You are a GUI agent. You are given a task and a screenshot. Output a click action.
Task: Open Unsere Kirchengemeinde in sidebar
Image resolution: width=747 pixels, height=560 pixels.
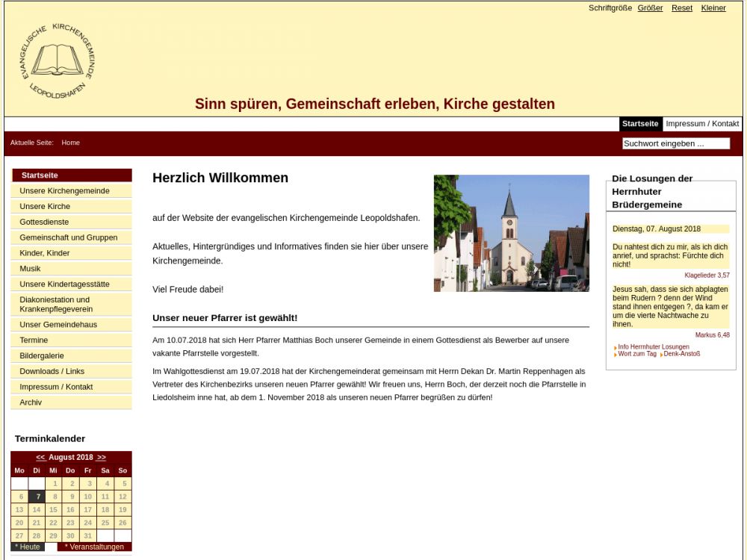click(x=64, y=191)
